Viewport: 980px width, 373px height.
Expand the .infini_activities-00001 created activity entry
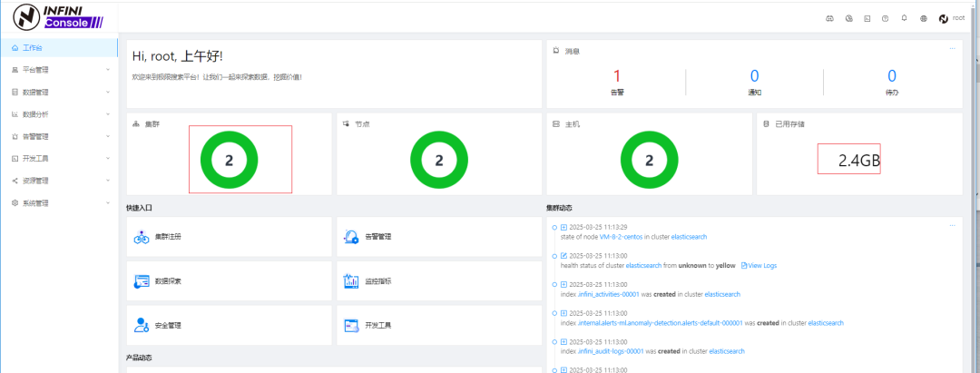(x=563, y=284)
